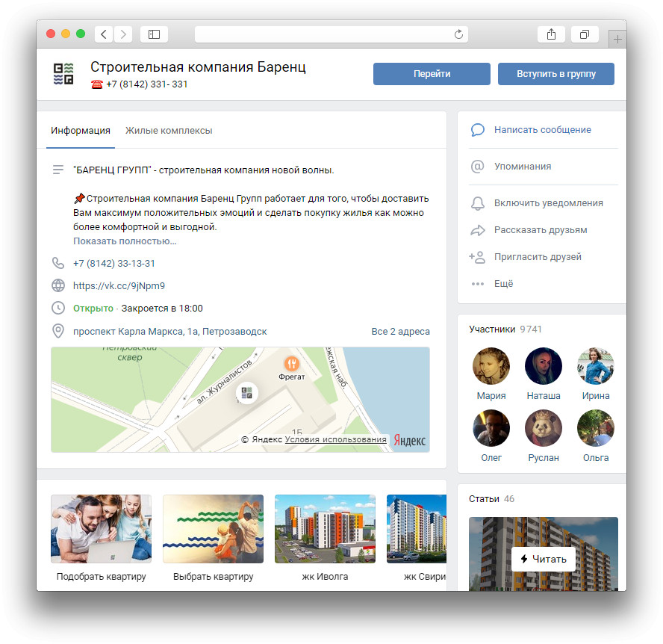Expand opening hours Открыто row
This screenshot has height=644, width=663.
(138, 308)
